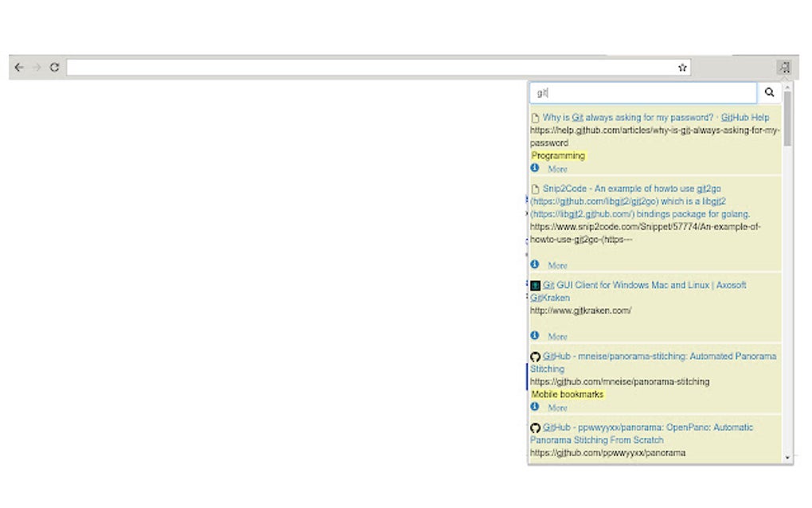Click the Programming folder tag
This screenshot has height=508, width=812.
click(558, 156)
